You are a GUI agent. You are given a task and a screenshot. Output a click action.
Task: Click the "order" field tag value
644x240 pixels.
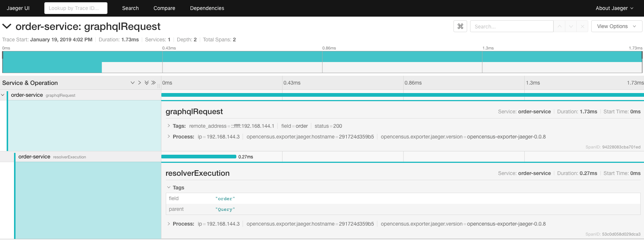[x=225, y=199]
